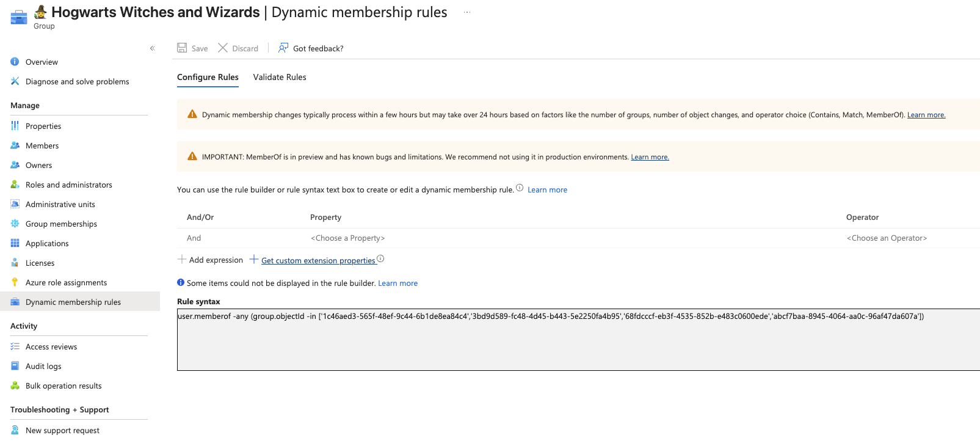
Task: Click the Discard button
Action: (x=238, y=48)
